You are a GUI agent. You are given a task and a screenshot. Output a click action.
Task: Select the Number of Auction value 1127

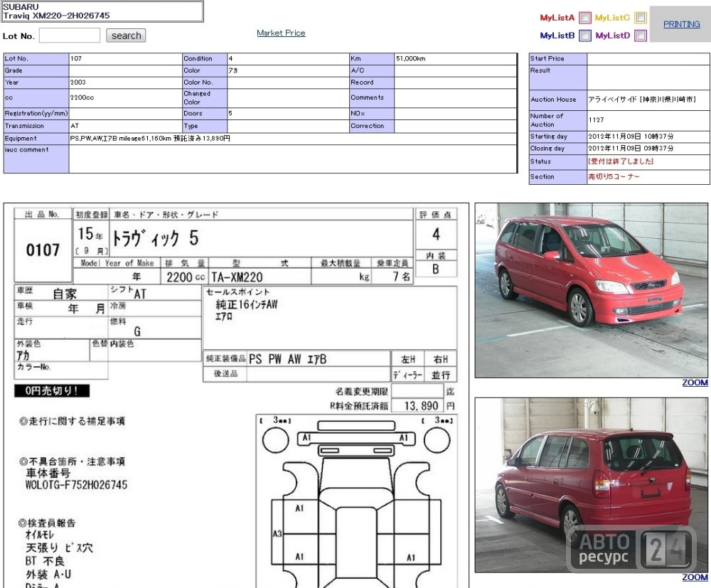pyautogui.click(x=597, y=119)
